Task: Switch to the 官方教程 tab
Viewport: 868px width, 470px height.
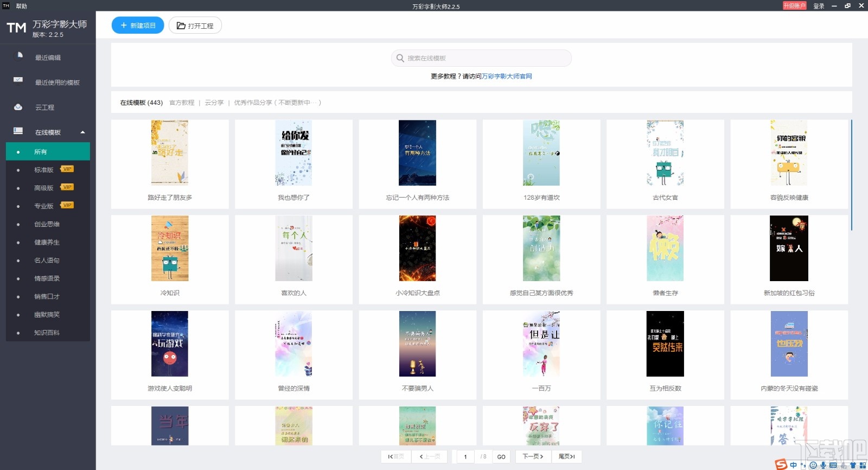Action: pos(182,103)
